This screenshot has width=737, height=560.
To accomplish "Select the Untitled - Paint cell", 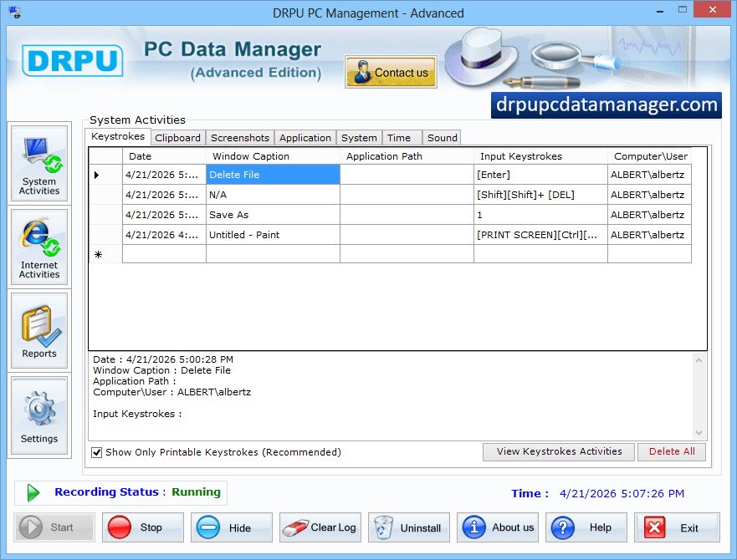I will 273,234.
